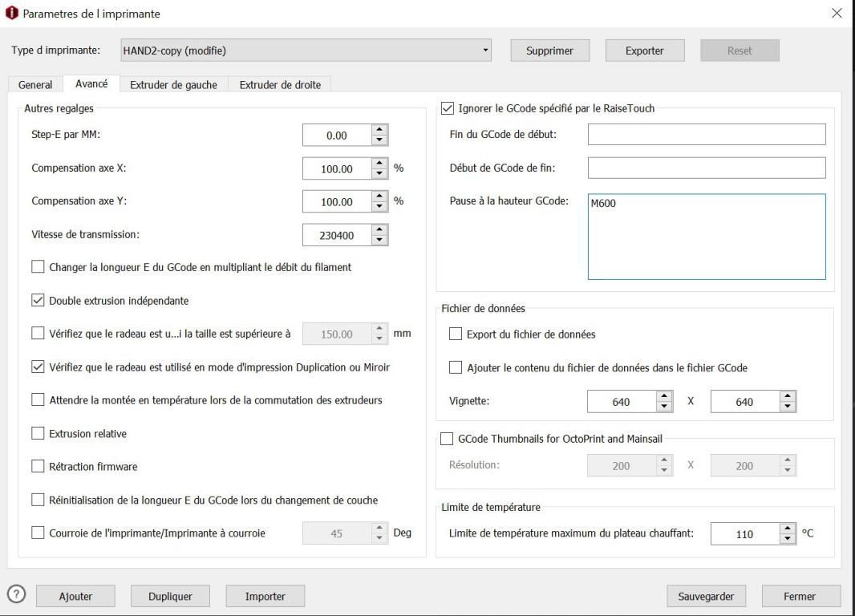Enable Rétraction firmware checkbox
The image size is (855, 616).
(x=38, y=466)
